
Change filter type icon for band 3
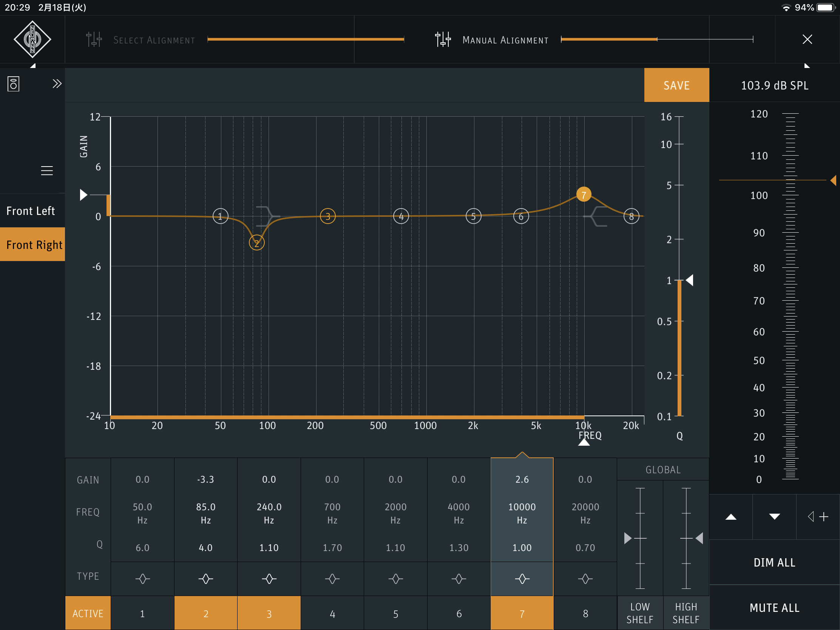[x=269, y=579]
